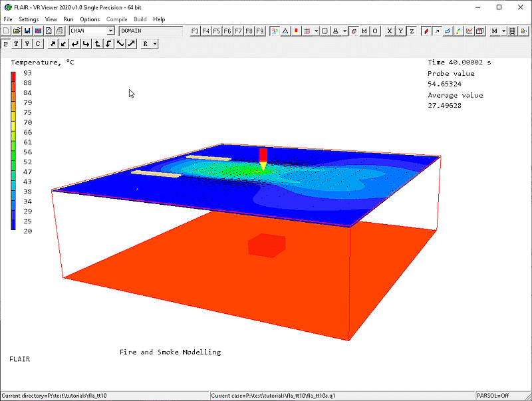This screenshot has width=532, height=401.
Task: Click the New file icon
Action: (6, 31)
